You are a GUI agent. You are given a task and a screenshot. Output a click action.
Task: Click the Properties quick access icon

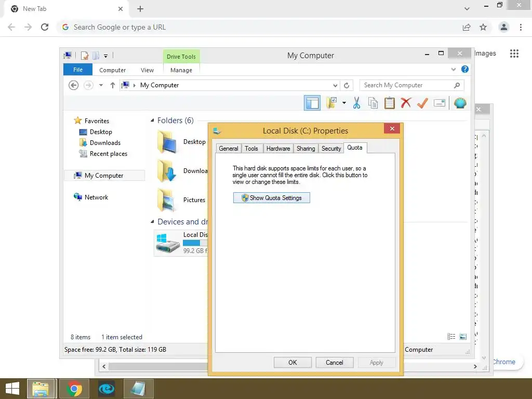(85, 55)
